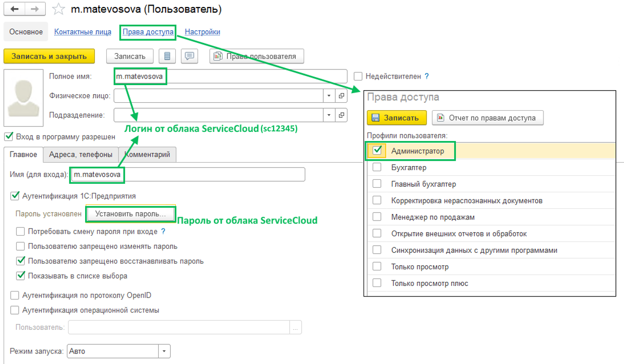Check the Только просмотр profile
The image size is (624, 364).
377,267
